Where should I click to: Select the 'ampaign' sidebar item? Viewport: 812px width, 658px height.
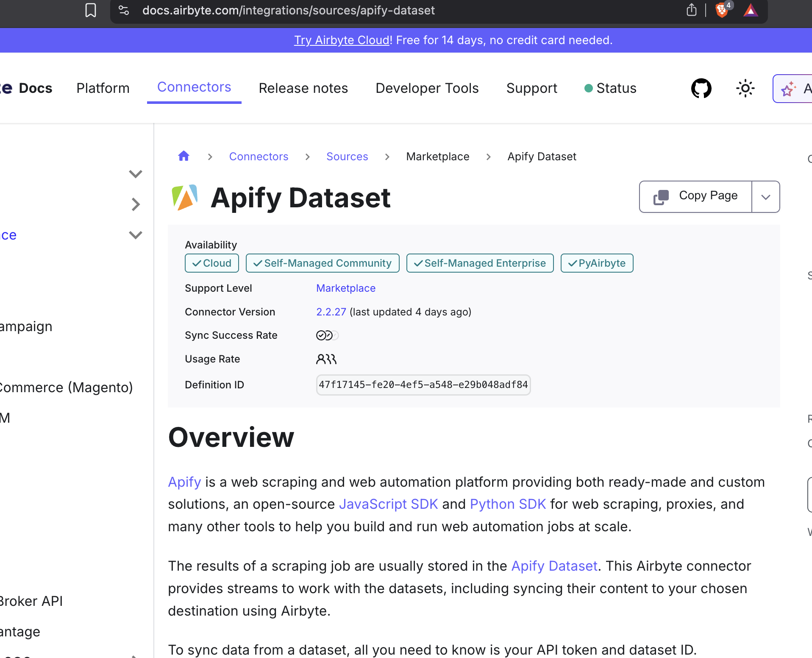coord(26,327)
